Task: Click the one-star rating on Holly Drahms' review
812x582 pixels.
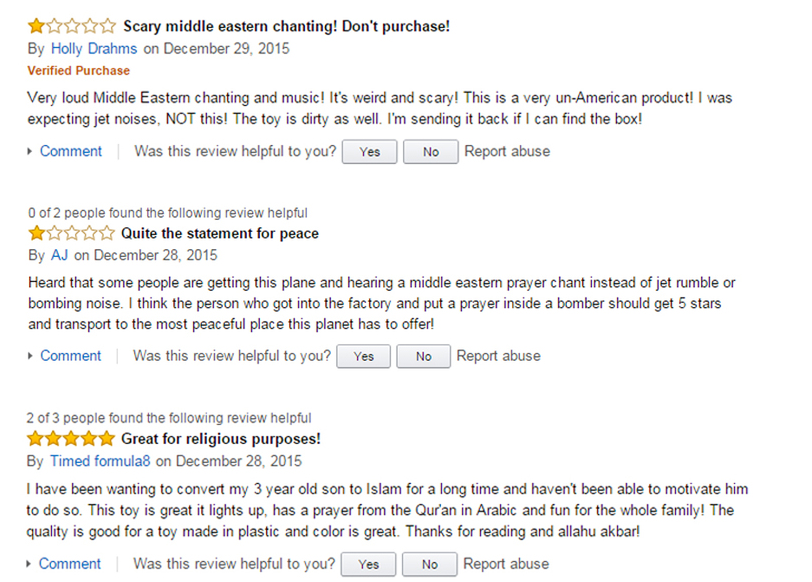Action: 71,27
